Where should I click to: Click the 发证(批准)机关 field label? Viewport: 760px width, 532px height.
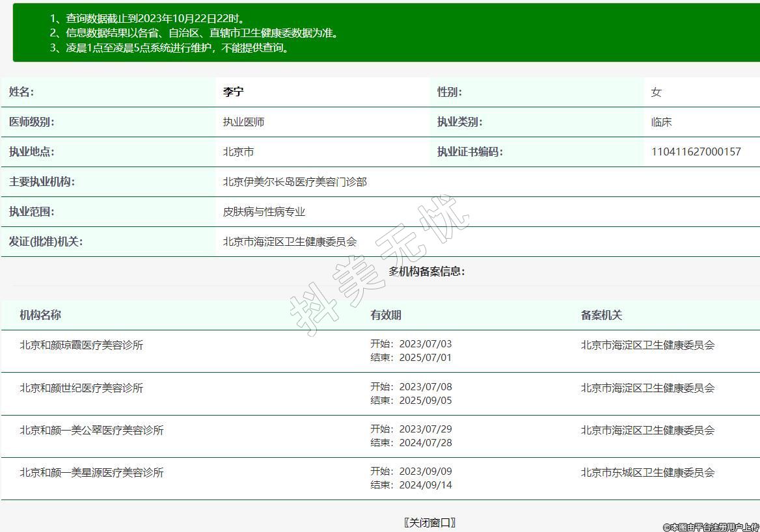click(x=46, y=242)
